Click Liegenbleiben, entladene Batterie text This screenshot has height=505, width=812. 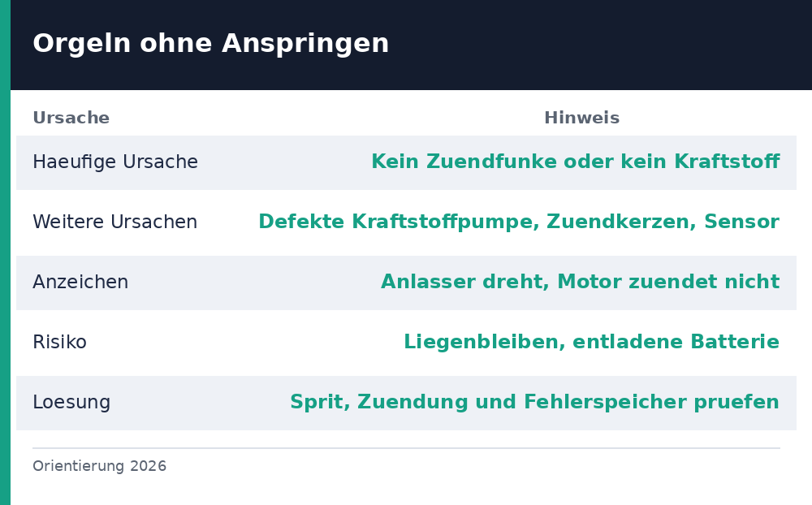[591, 342]
